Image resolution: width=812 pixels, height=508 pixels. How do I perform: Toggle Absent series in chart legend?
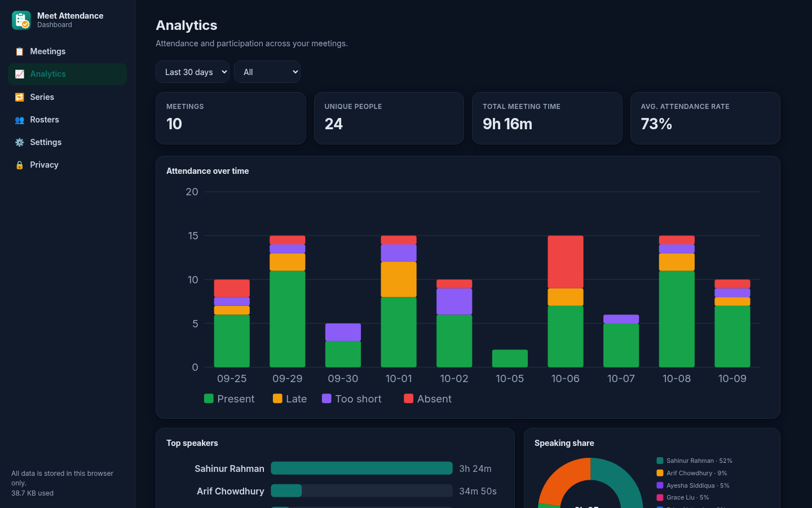(x=427, y=398)
